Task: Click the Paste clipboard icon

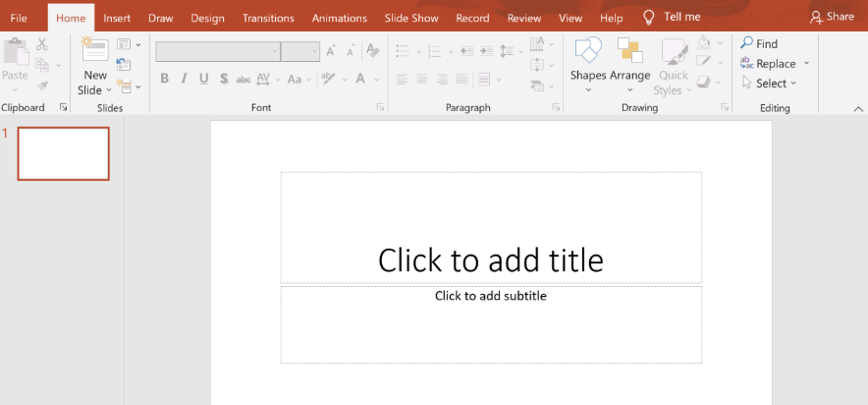Action: (x=16, y=52)
